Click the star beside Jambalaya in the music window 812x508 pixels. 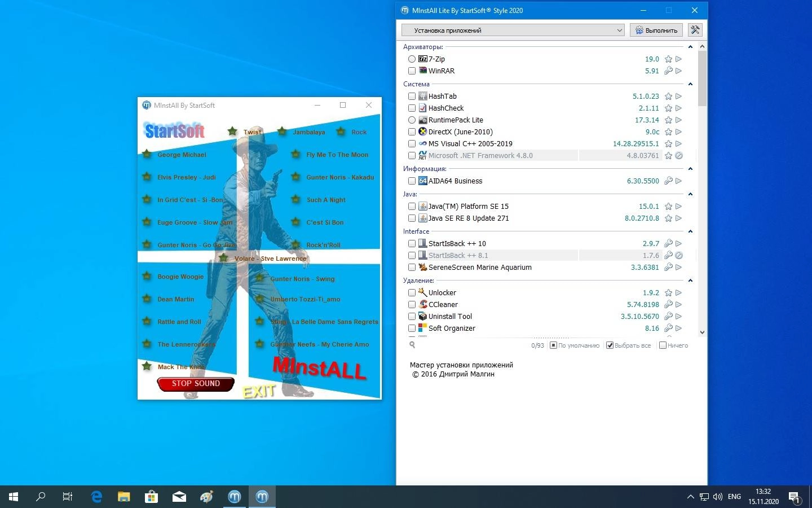point(282,132)
